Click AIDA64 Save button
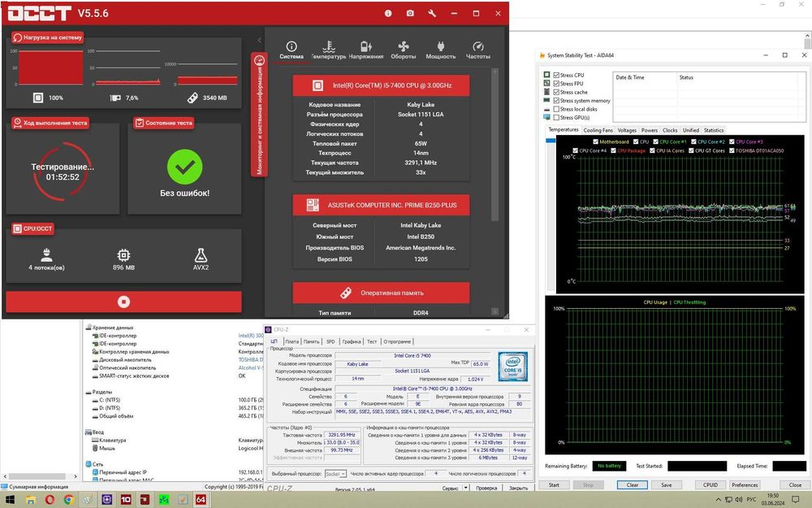The height and width of the screenshot is (508, 812). (x=667, y=485)
